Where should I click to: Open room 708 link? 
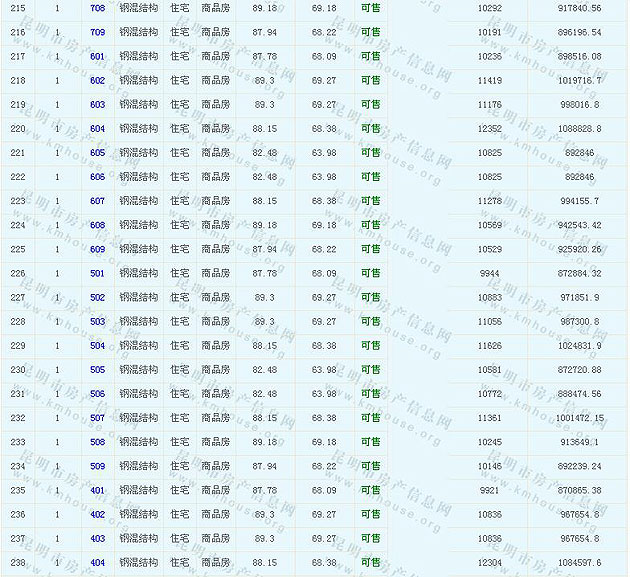click(97, 8)
